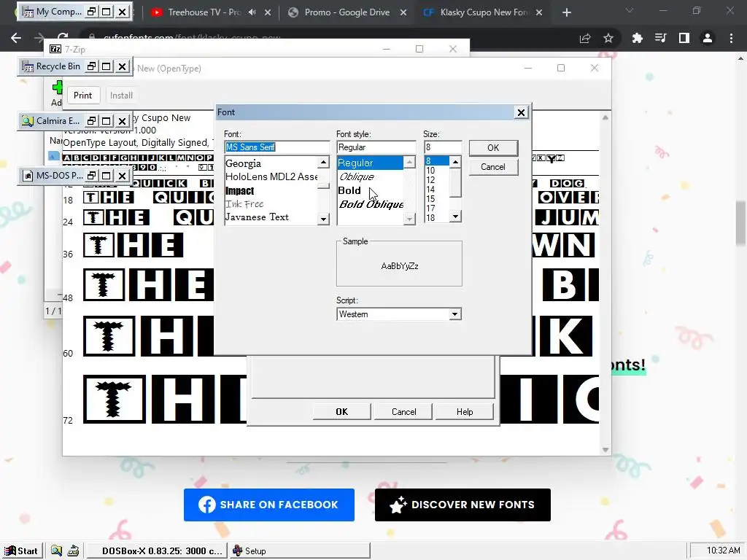
Task: Select size 12 in the size list
Action: 436,180
